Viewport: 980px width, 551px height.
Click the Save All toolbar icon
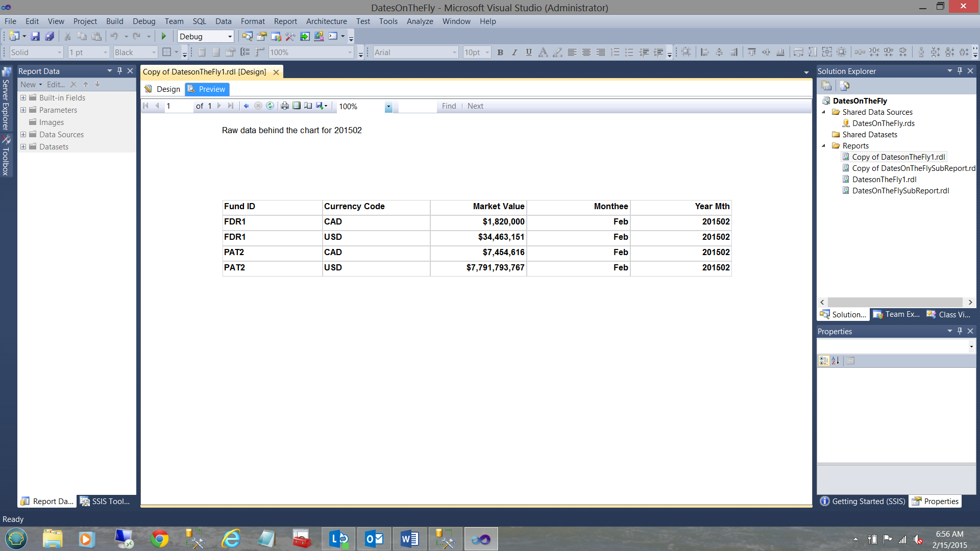[x=50, y=36]
